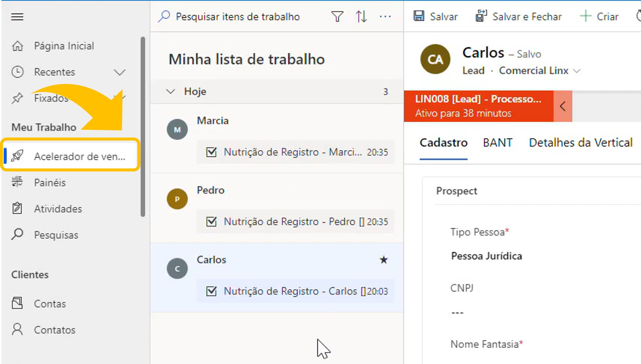Collapse the Hoje group
The width and height of the screenshot is (641, 364).
pos(171,91)
